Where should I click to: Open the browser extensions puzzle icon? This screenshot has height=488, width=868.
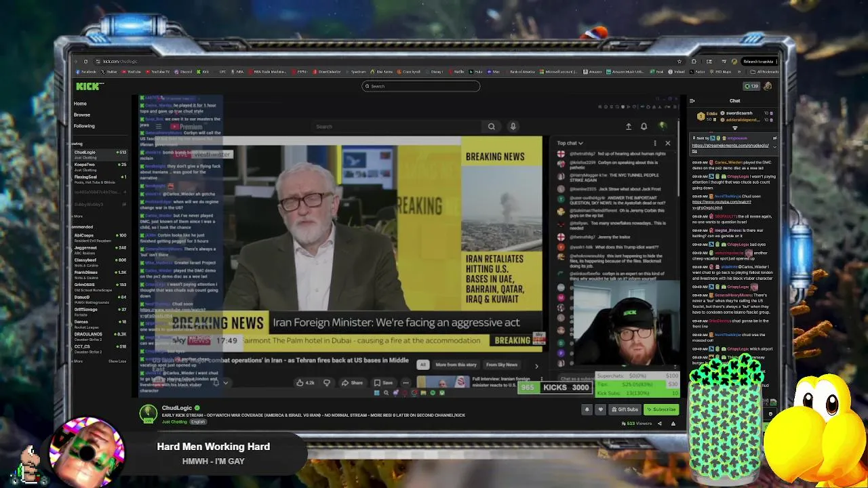[693, 62]
